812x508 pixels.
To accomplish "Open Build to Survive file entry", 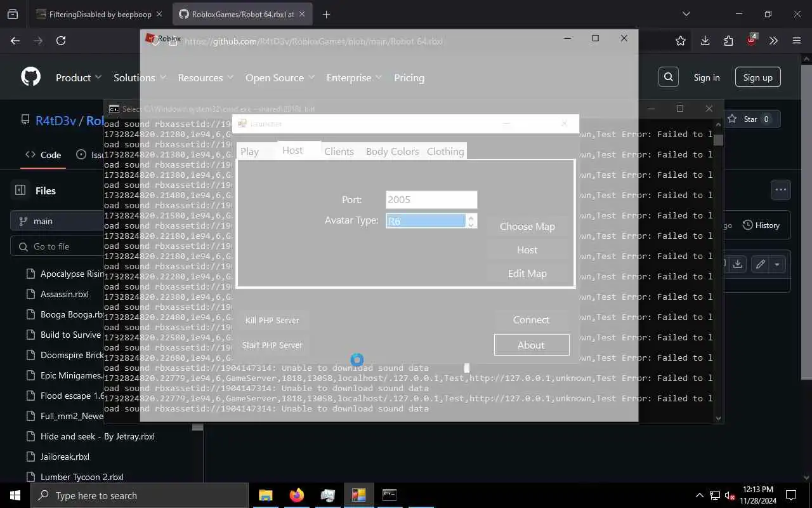I will coord(70,335).
